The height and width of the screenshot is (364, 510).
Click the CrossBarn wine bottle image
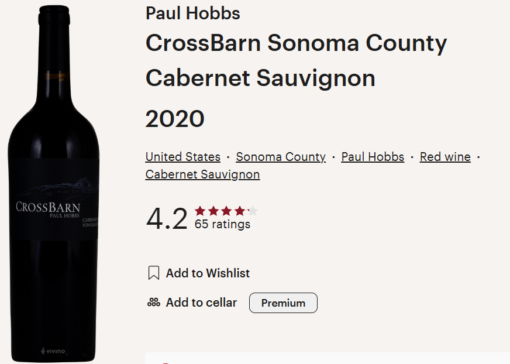[53, 183]
